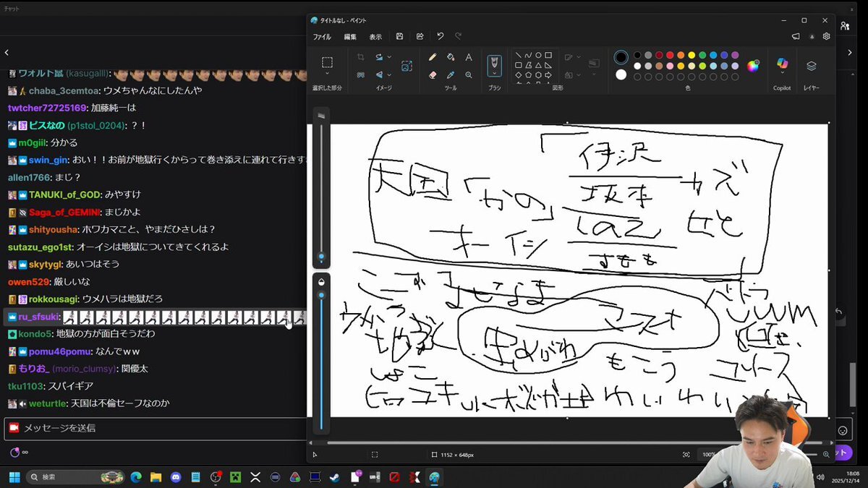Open the 表示 menu
This screenshot has height=488, width=868.
(375, 37)
